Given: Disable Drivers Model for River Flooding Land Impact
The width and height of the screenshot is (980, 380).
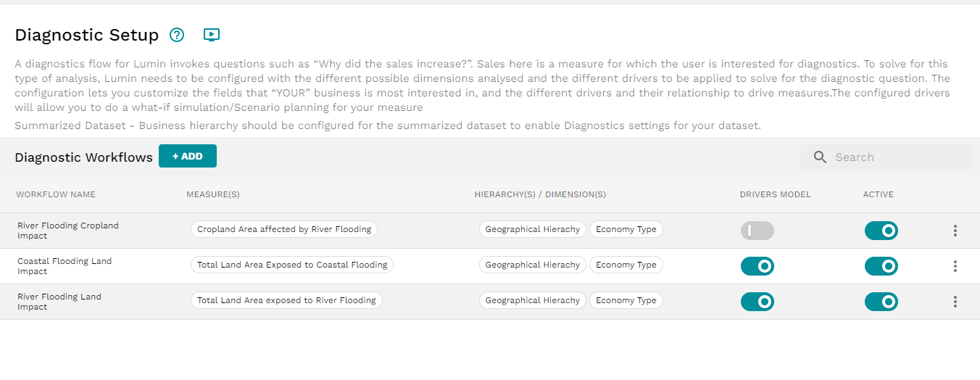Looking at the screenshot, I should point(757,302).
